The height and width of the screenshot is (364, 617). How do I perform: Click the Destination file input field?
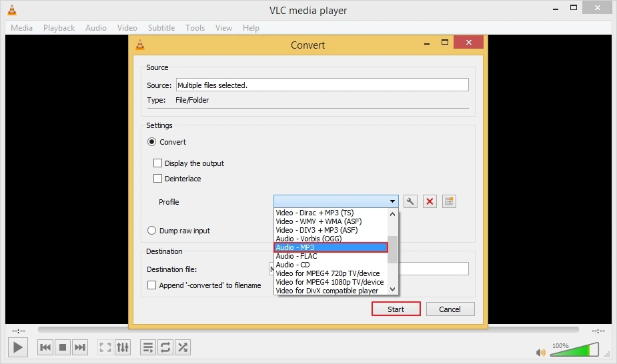[369, 269]
